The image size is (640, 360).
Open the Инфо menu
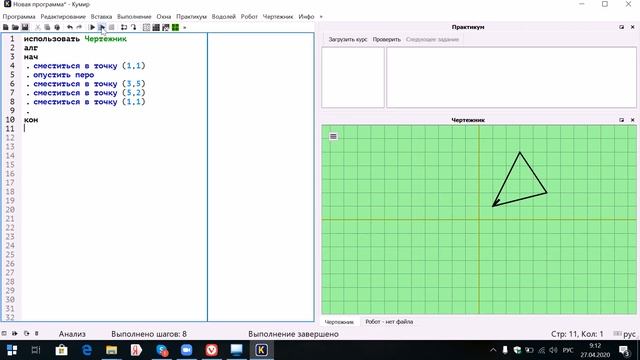click(306, 17)
